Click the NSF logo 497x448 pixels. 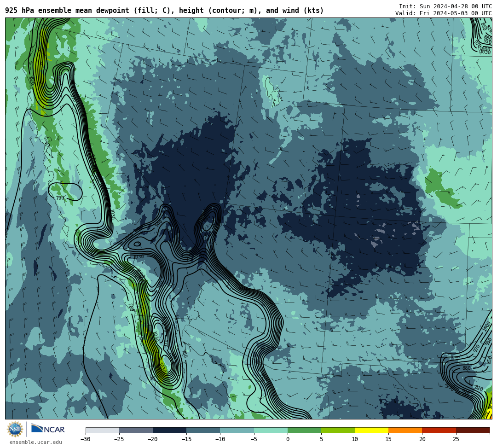[x=15, y=429]
